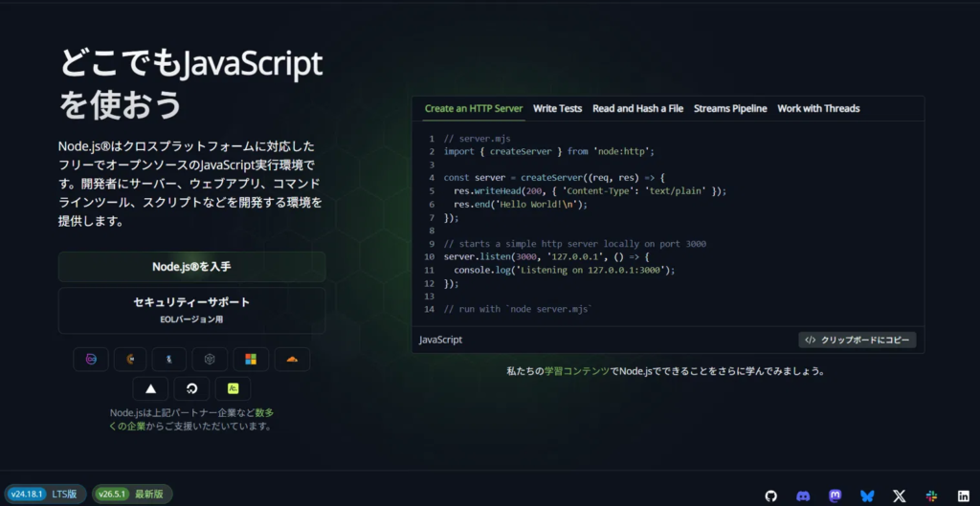Click the res.writeHead(200, ...) code line
Image resolution: width=980 pixels, height=506 pixels.
pos(590,191)
